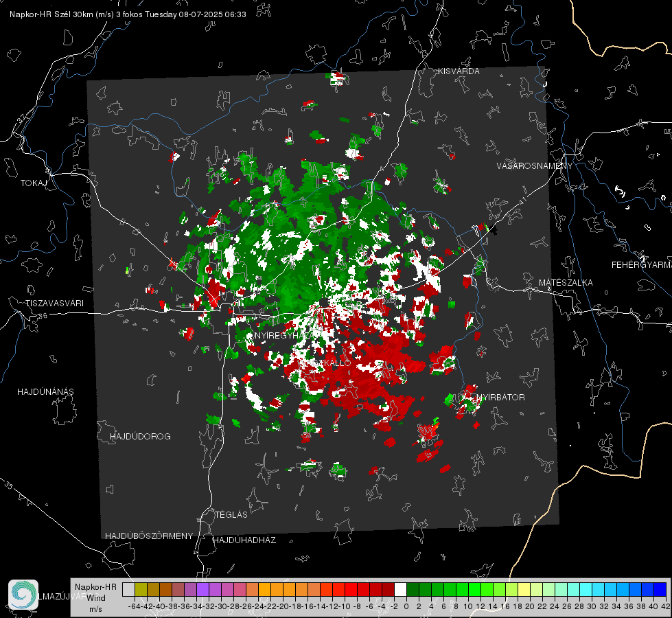The width and height of the screenshot is (672, 618).
Task: Click the '20' value on the legend scale
Action: coord(530,606)
